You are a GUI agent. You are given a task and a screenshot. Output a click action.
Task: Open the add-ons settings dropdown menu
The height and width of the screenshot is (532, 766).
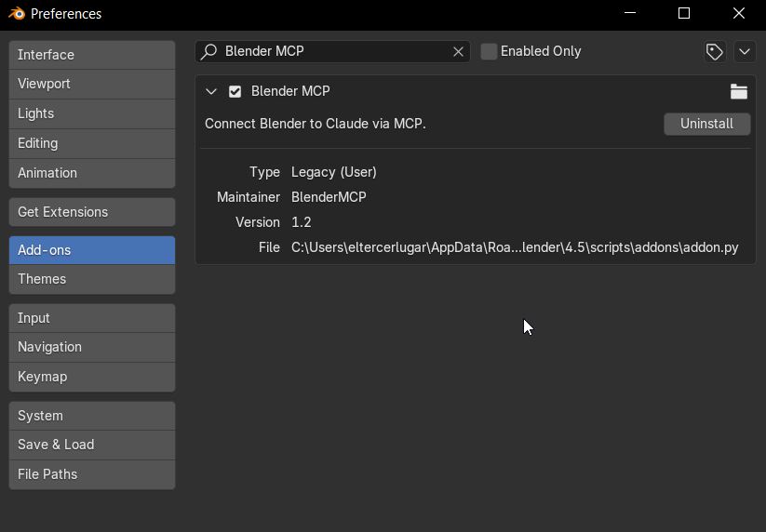click(x=745, y=51)
